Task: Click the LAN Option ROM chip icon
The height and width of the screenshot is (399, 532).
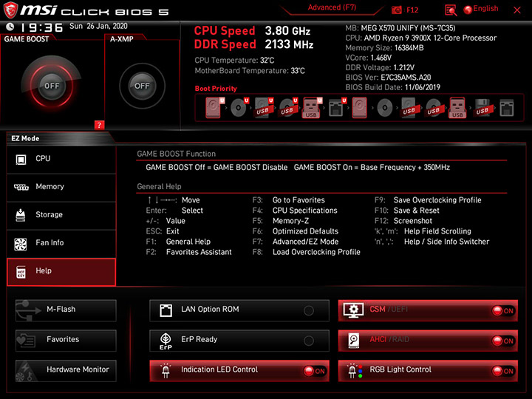Action: [x=166, y=310]
